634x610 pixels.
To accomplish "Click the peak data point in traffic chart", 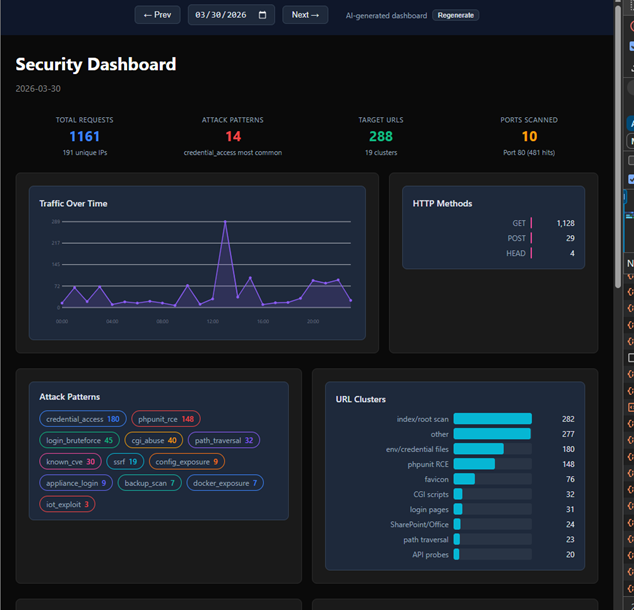I will click(x=225, y=222).
